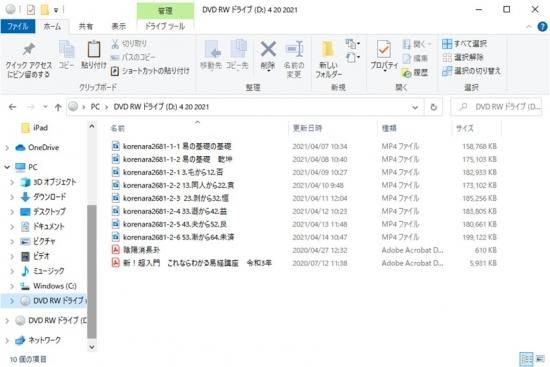This screenshot has width=550, height=367.
Task: Go Back with the left arrow
Action: coord(12,107)
